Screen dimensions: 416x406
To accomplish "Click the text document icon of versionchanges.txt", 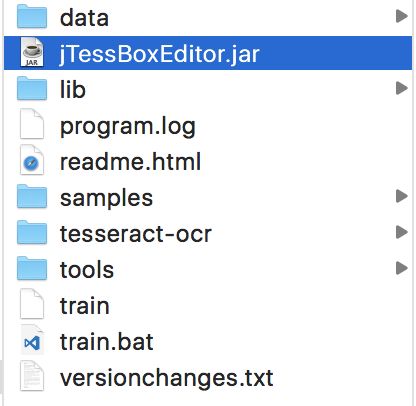I will (x=32, y=377).
